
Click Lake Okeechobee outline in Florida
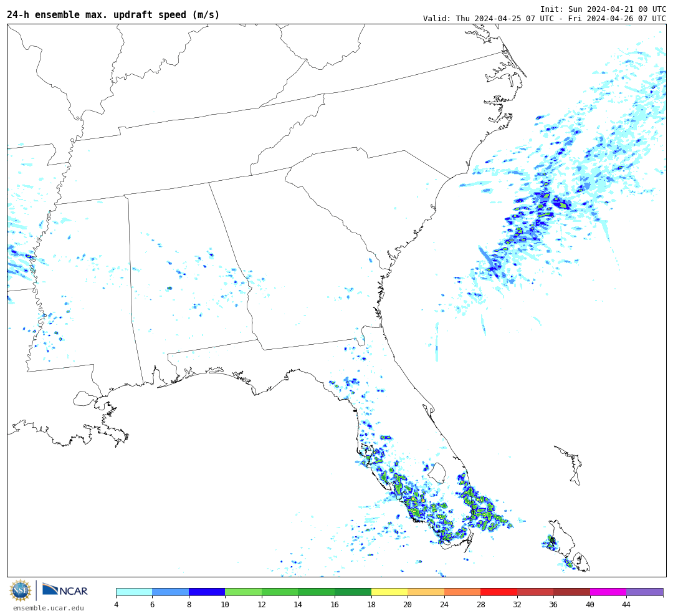click(438, 473)
